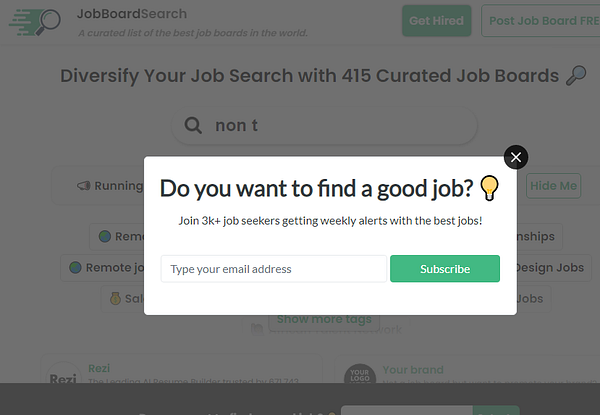Click the magnifier emoji after headline
Viewport: 600px width, 415px height.
575,76
